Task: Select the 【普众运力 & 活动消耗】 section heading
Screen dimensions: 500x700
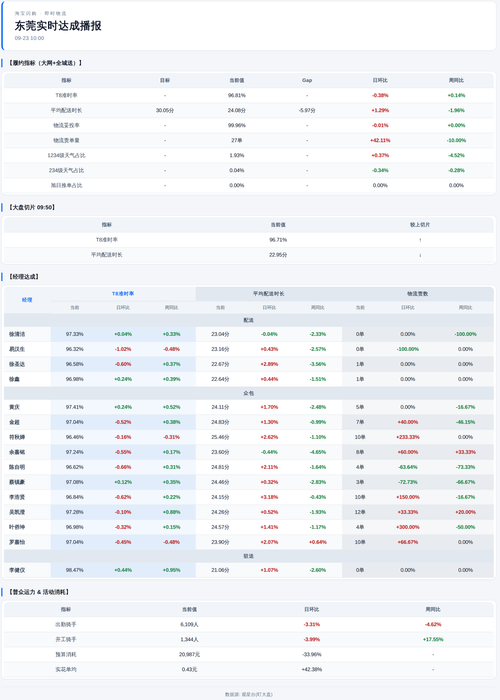Action: click(39, 592)
